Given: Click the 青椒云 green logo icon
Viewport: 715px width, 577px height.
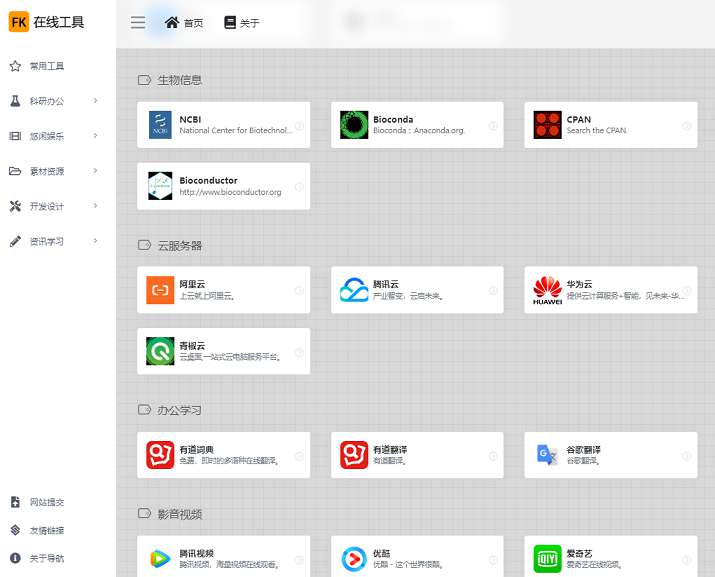Looking at the screenshot, I should [x=160, y=351].
